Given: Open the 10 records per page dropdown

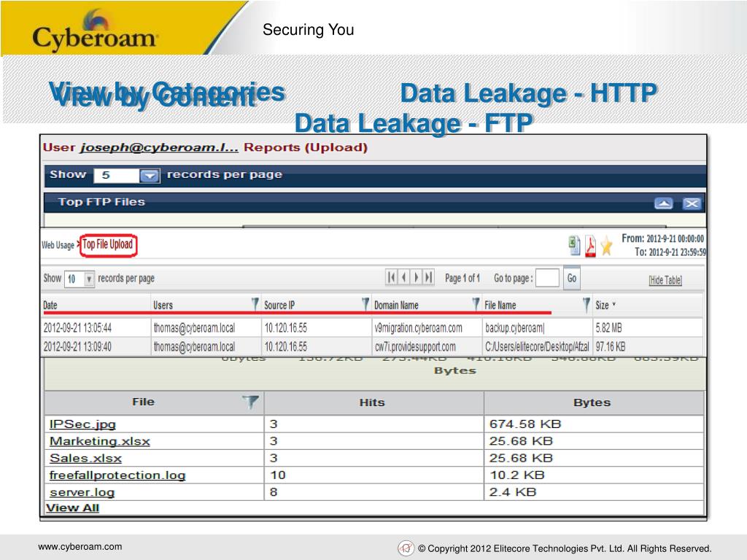Looking at the screenshot, I should (88, 279).
